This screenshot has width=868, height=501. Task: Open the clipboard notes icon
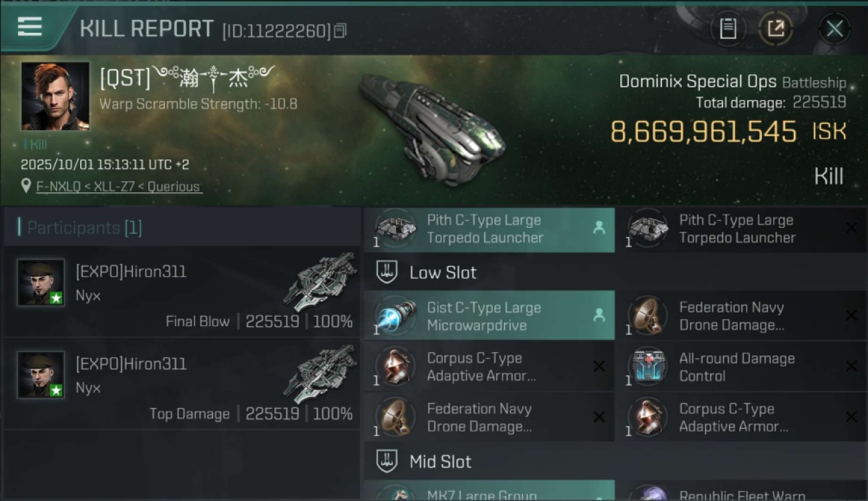(728, 29)
